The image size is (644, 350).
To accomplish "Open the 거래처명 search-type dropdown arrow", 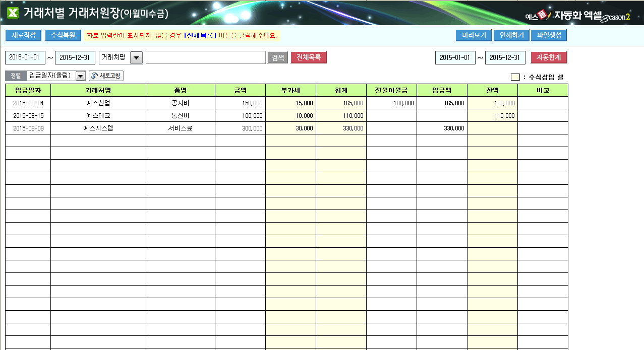I will 137,57.
